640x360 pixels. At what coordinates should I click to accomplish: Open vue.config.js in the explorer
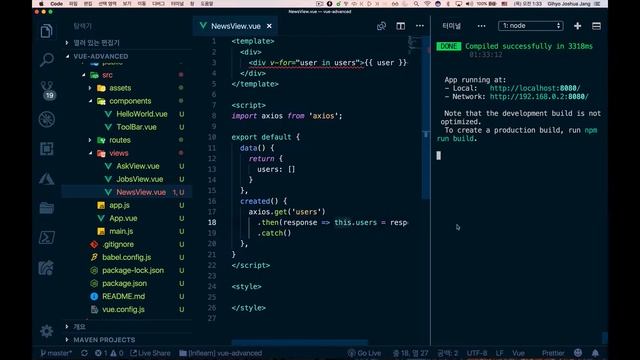coord(123,310)
